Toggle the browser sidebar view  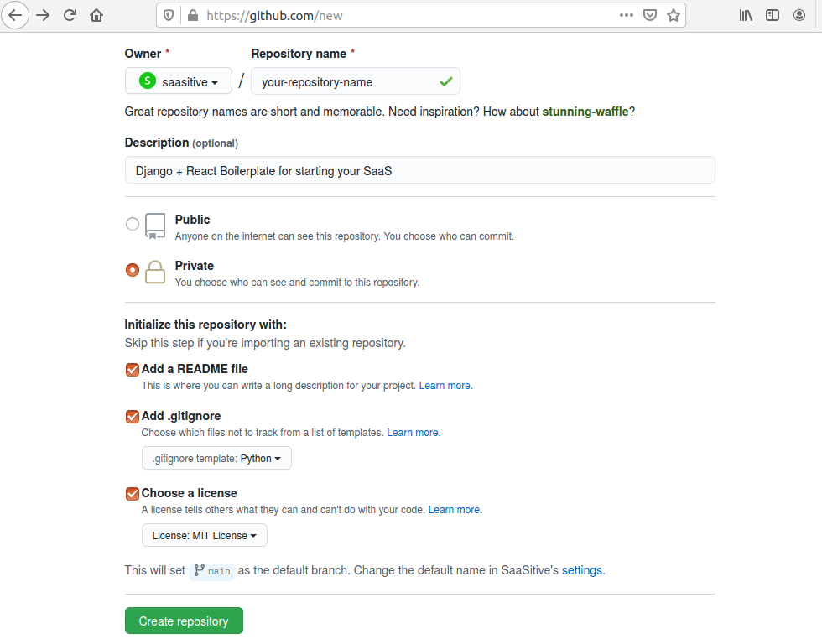pyautogui.click(x=773, y=15)
